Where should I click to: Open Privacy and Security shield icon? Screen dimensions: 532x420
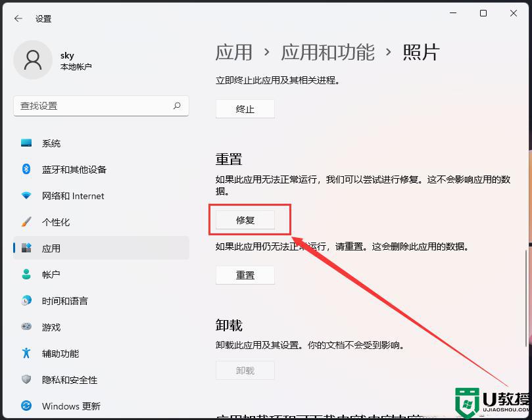[x=26, y=379]
